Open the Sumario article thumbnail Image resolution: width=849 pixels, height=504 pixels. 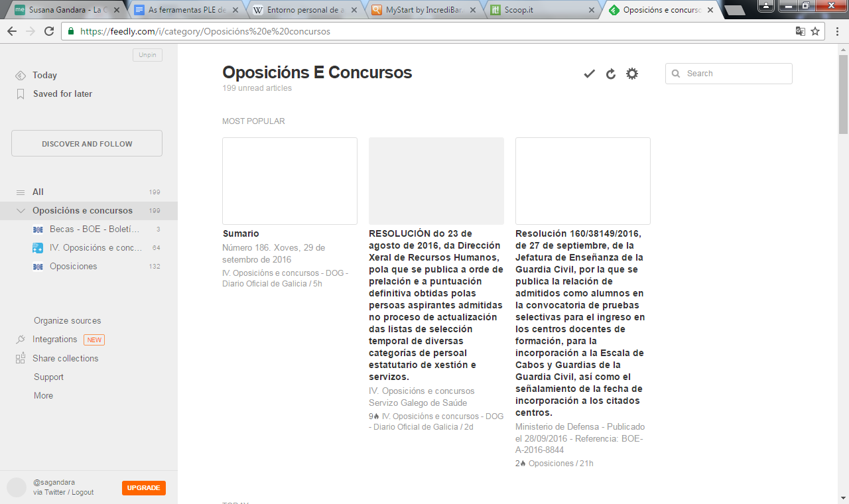(x=290, y=181)
